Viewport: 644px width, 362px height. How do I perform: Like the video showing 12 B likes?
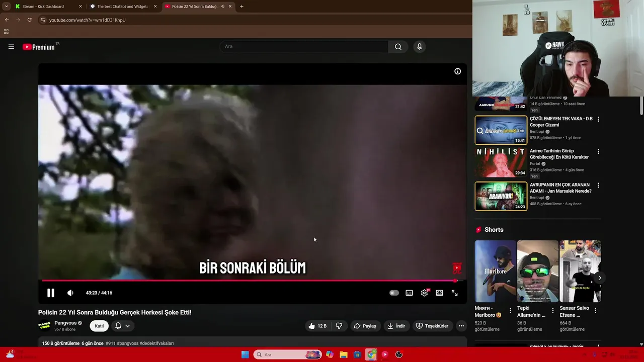[317, 326]
